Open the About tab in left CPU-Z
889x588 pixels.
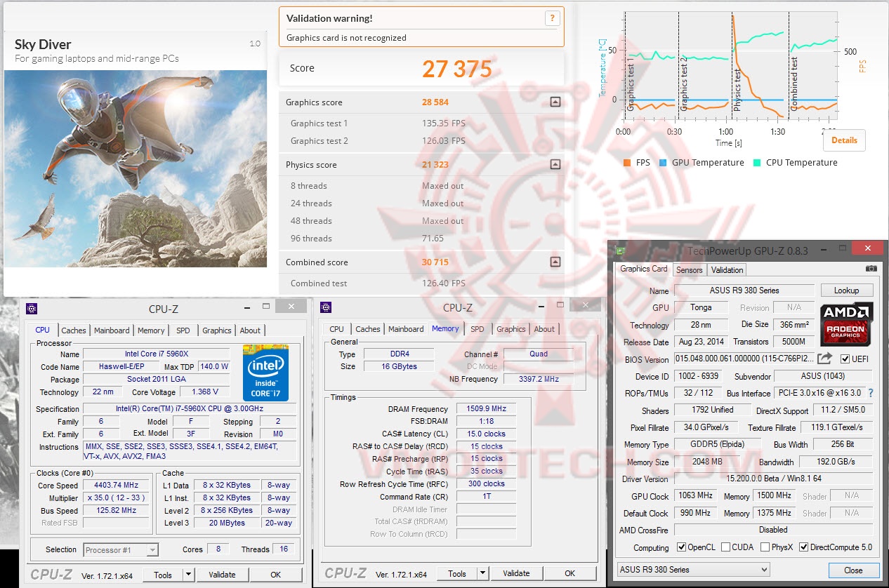[x=250, y=330]
